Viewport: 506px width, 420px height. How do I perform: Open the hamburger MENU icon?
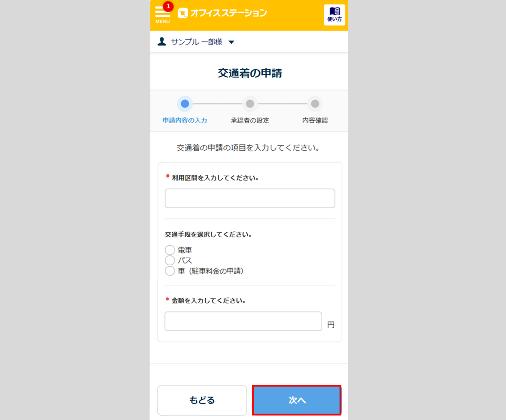coord(162,15)
